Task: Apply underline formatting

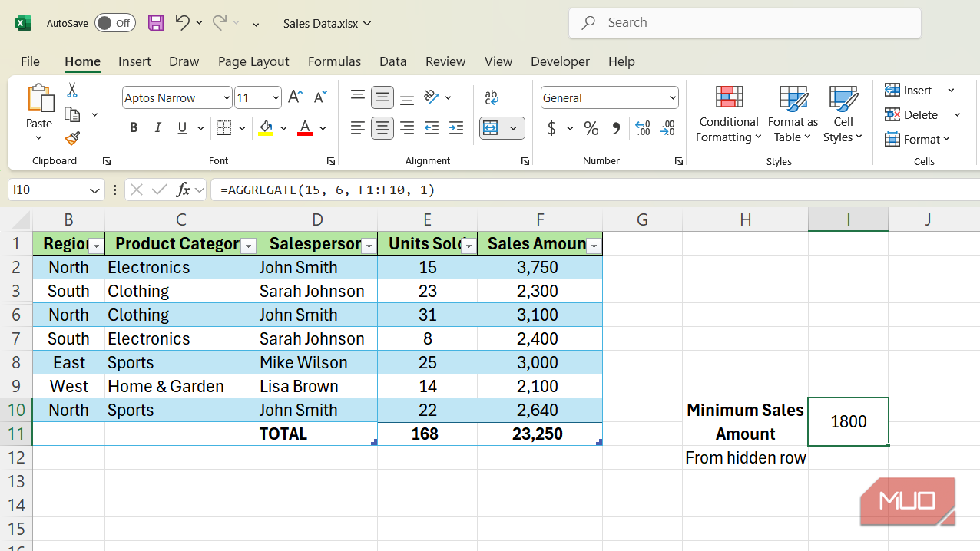Action: tap(182, 128)
